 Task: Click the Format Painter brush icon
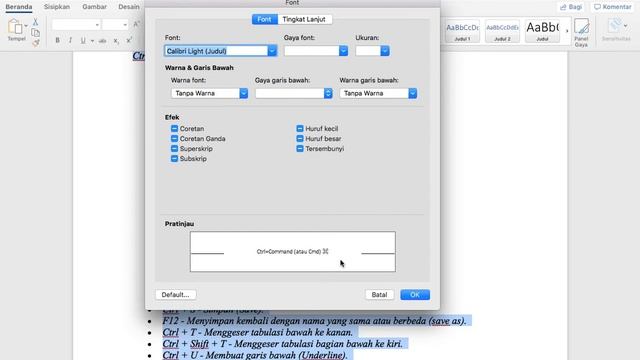pos(36,42)
